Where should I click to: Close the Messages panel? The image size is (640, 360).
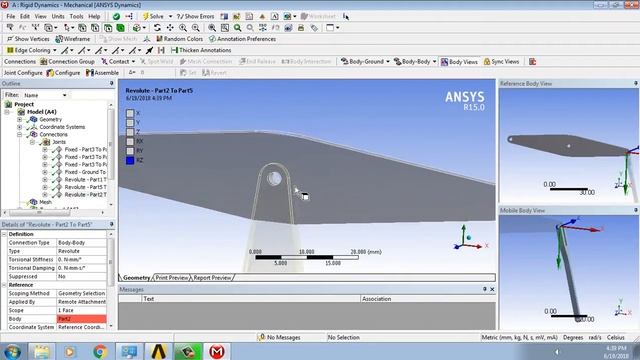(x=492, y=289)
